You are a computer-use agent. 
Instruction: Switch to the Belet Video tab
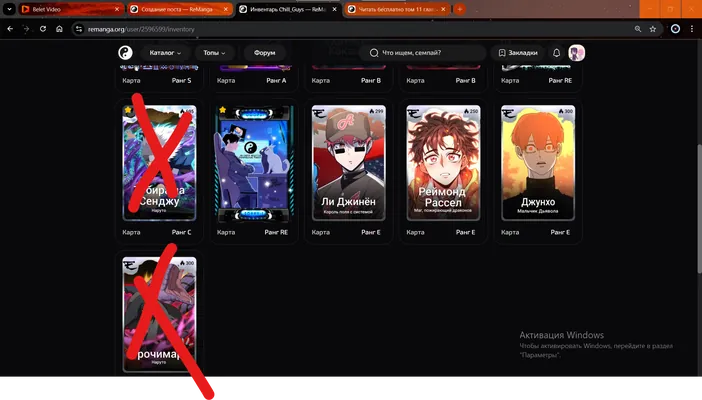[x=71, y=9]
